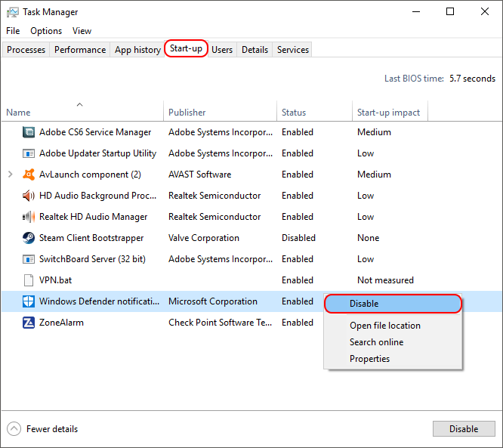The height and width of the screenshot is (448, 503).
Task: Click Microsoft Corporation publisher cell
Action: point(213,301)
